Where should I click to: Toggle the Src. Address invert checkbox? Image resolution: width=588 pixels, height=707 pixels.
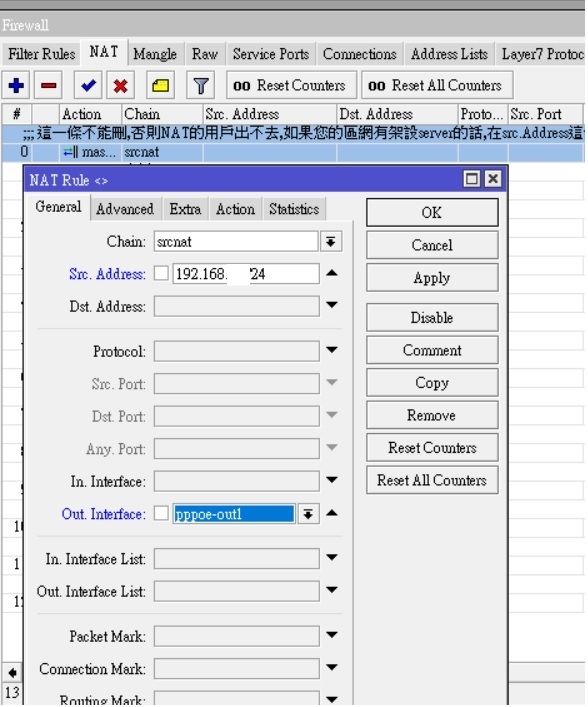(161, 273)
